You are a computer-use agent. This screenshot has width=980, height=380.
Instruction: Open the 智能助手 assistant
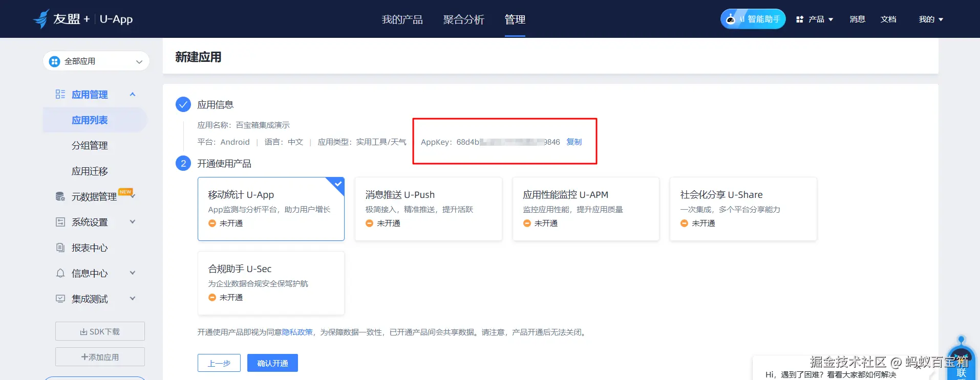(x=753, y=19)
